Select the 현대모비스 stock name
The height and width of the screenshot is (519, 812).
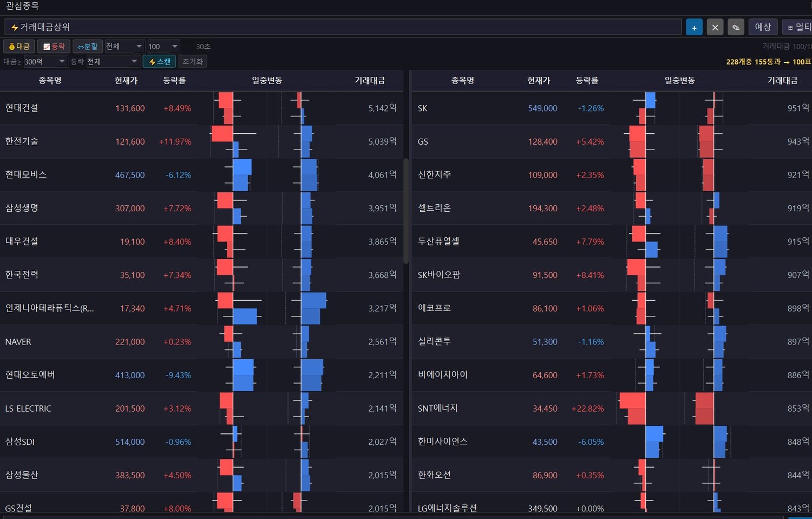[26, 174]
